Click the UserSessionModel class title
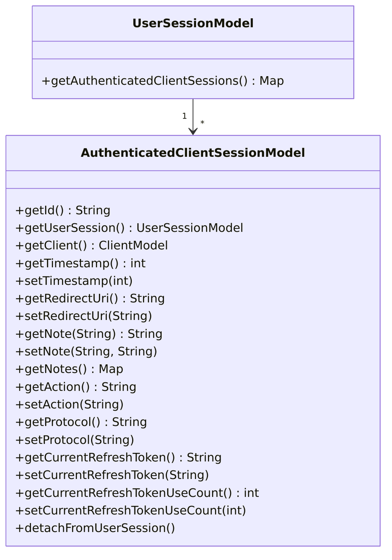This screenshot has width=392, height=560. point(193,24)
